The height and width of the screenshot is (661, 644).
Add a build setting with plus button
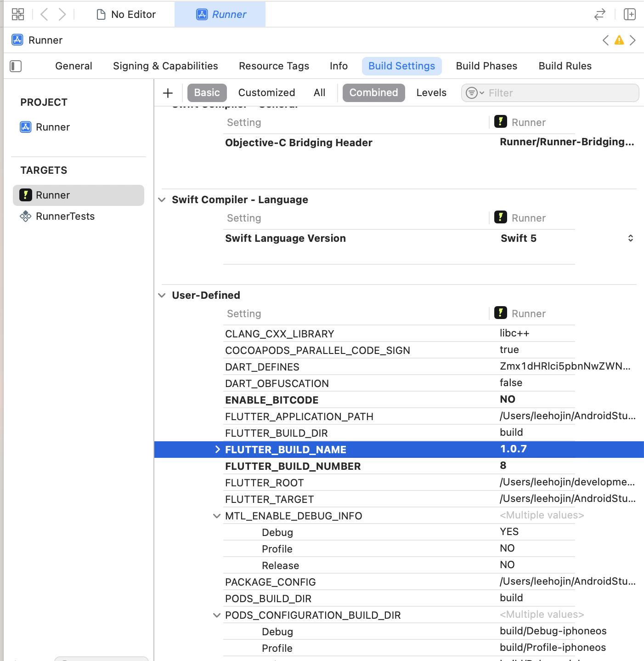pos(168,93)
